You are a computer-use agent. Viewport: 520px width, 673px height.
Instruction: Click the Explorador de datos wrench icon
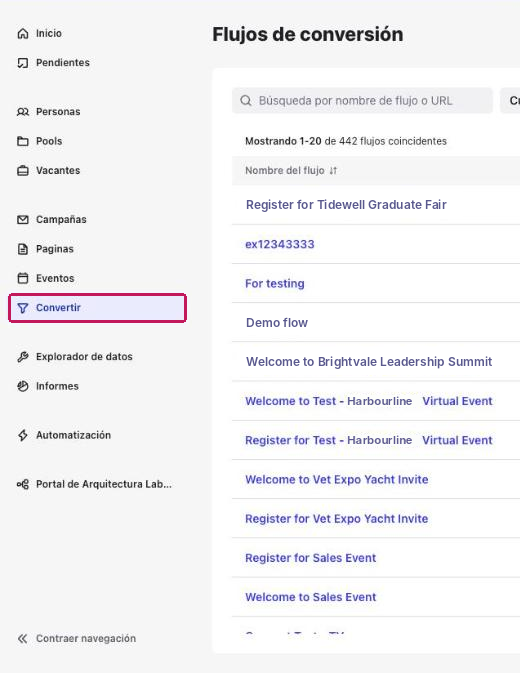(23, 357)
